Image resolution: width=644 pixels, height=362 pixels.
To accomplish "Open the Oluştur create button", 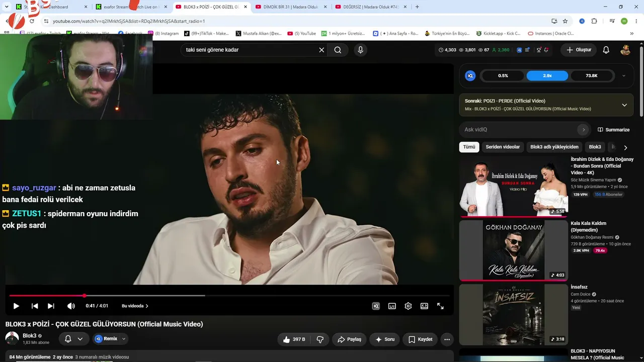I will click(579, 50).
